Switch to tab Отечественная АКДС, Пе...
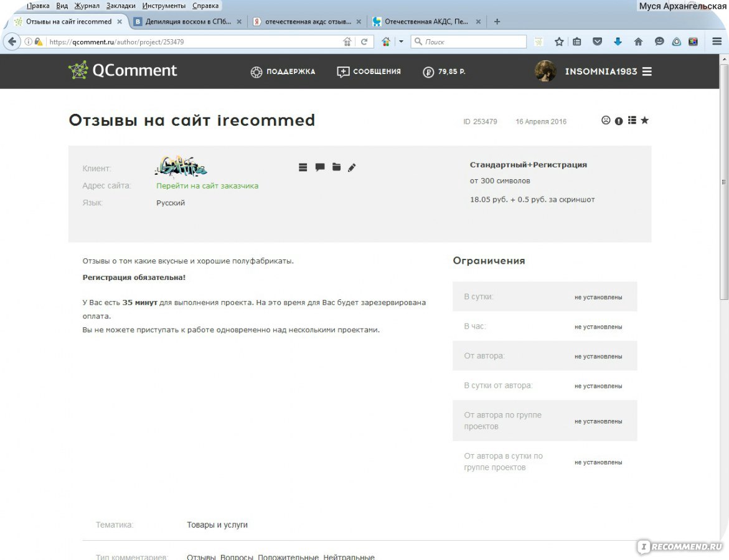The image size is (729, 560). (x=427, y=21)
